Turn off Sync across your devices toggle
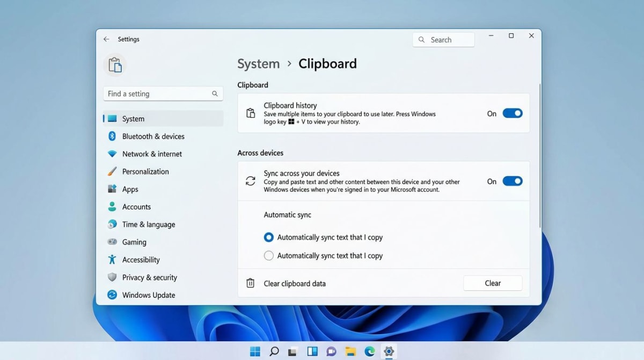644x360 pixels. (513, 181)
